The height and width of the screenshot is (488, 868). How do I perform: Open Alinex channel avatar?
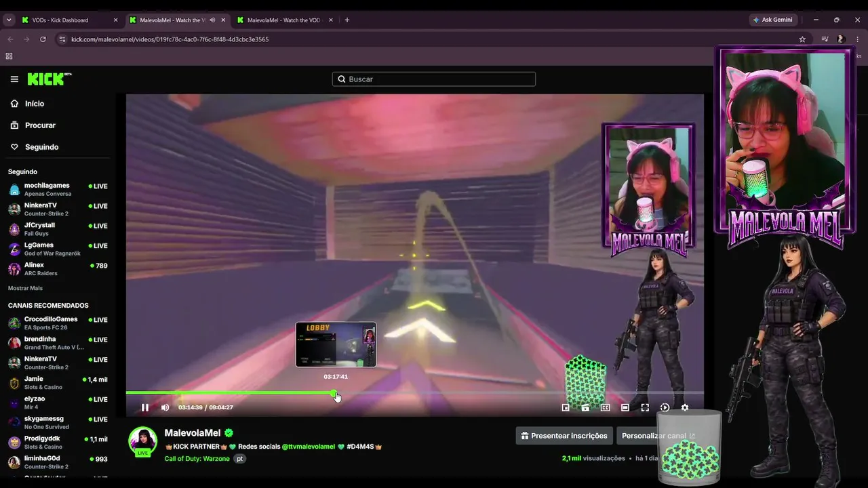[14, 269]
